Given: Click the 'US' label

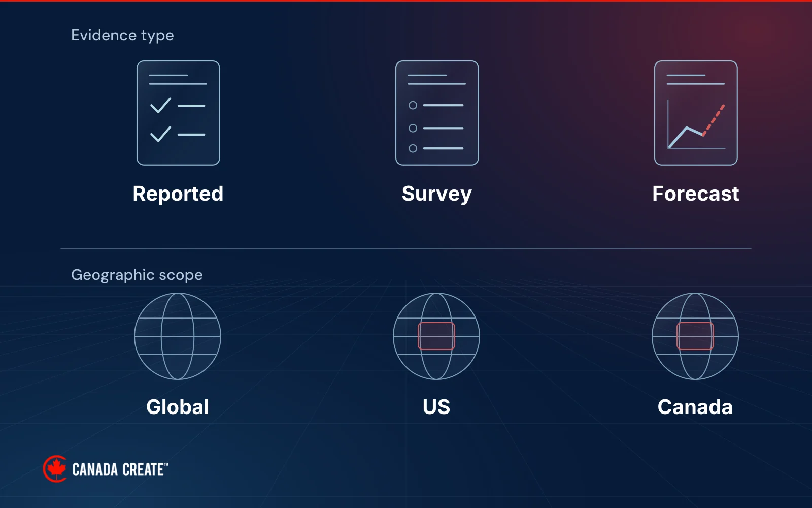Looking at the screenshot, I should click(x=436, y=407).
